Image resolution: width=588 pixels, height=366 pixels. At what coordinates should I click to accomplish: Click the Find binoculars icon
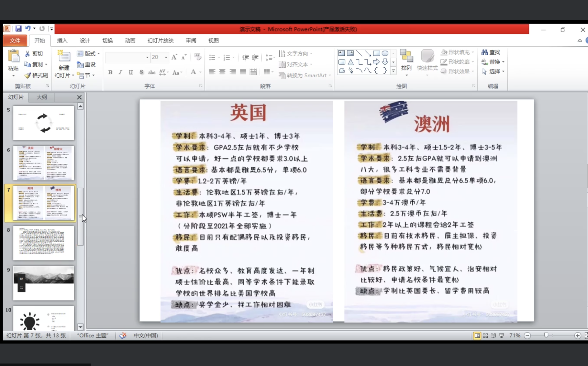pyautogui.click(x=485, y=52)
